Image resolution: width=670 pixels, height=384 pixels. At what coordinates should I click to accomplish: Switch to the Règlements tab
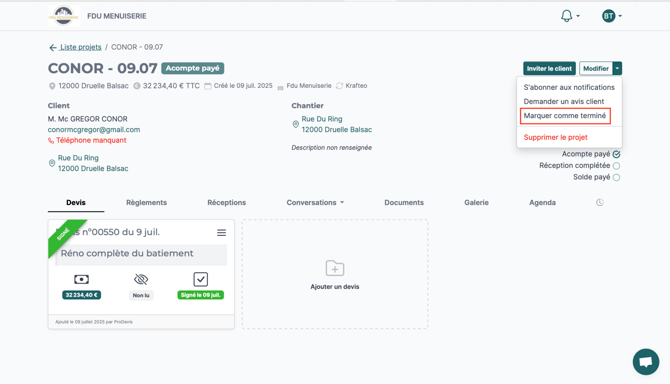point(146,202)
